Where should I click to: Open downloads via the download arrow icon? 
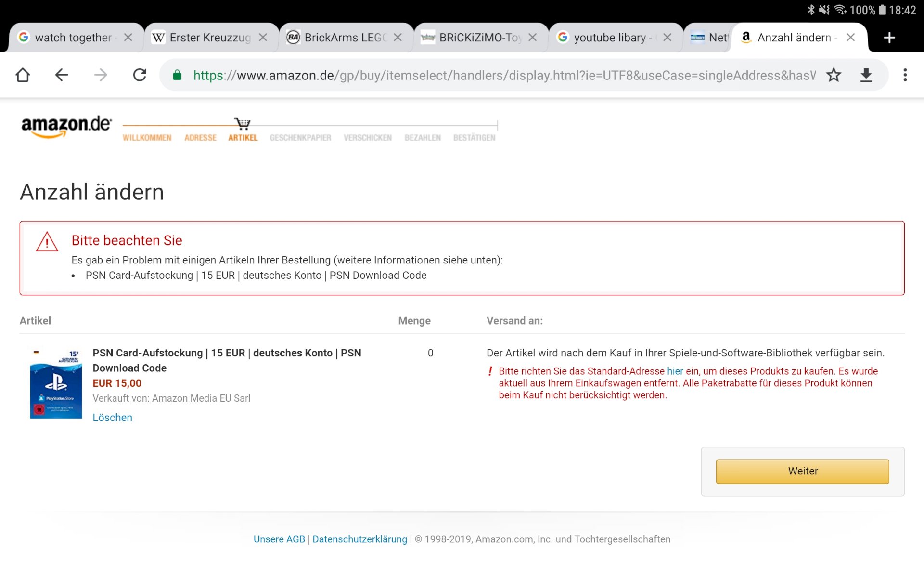click(x=866, y=75)
